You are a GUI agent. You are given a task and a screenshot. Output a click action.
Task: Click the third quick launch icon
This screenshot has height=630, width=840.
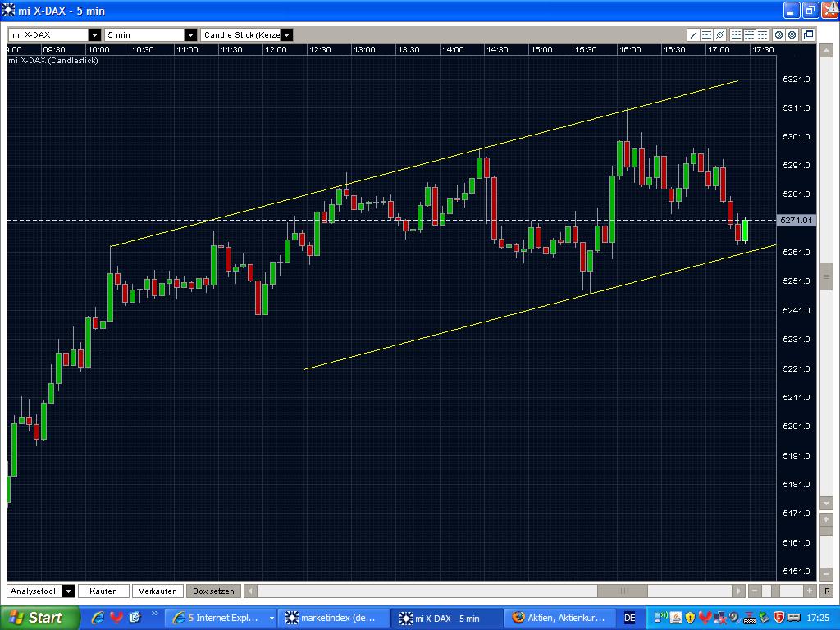(x=134, y=618)
